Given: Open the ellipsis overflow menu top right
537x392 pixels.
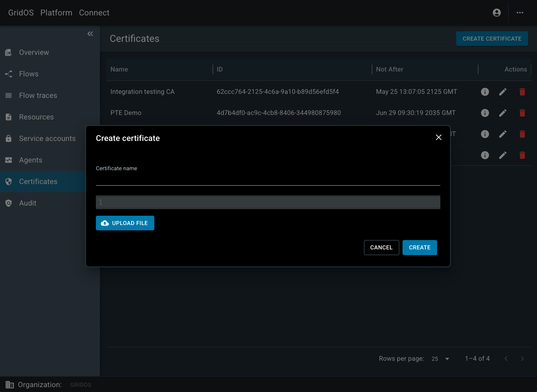Looking at the screenshot, I should (520, 13).
